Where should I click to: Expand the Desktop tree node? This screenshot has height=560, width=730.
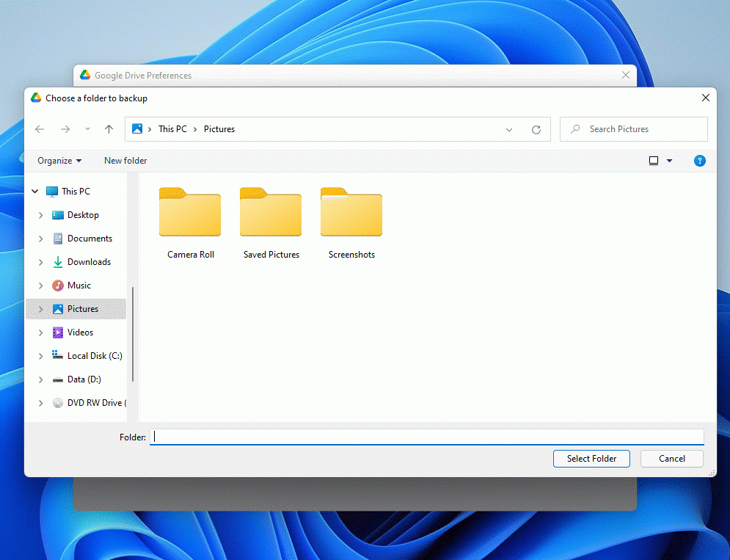[x=41, y=215]
